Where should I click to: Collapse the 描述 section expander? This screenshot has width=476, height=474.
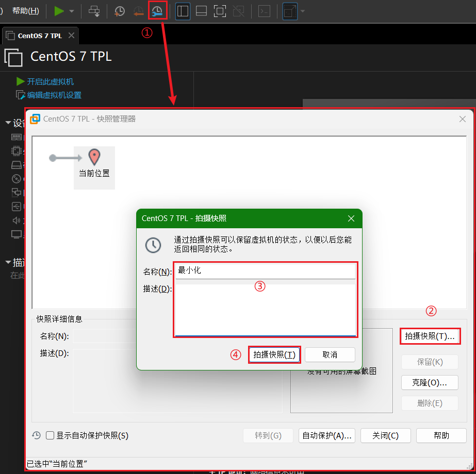click(x=8, y=262)
